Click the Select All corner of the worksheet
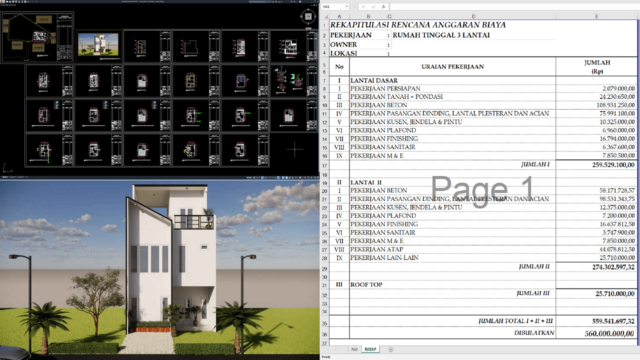This screenshot has height=360, width=640. [x=325, y=16]
